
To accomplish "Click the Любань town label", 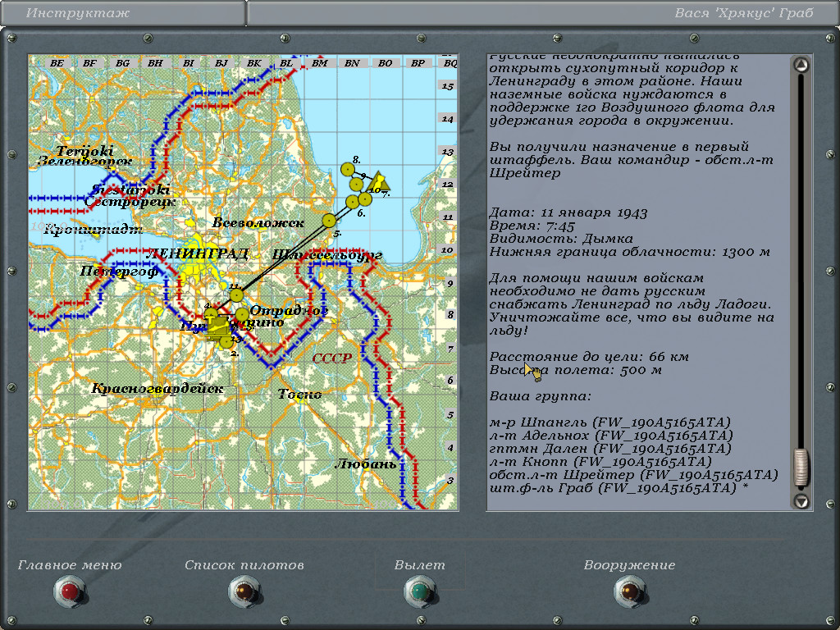I will click(x=366, y=464).
